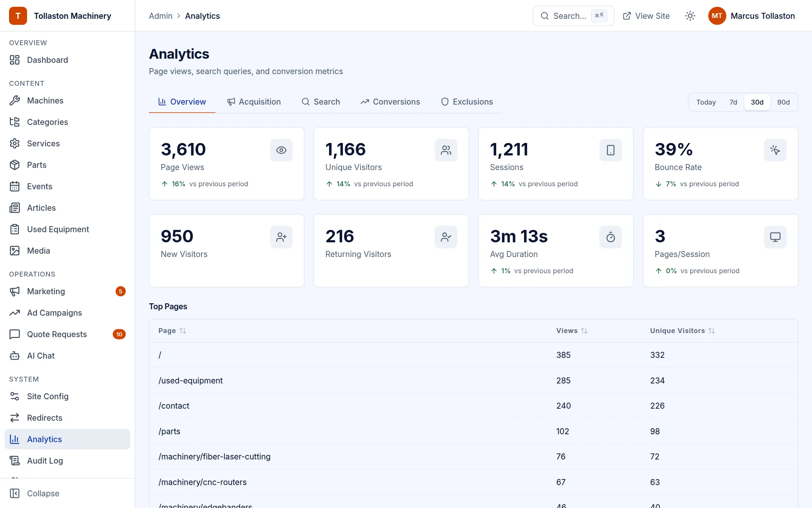Click the MT user avatar
812x508 pixels.
point(717,16)
